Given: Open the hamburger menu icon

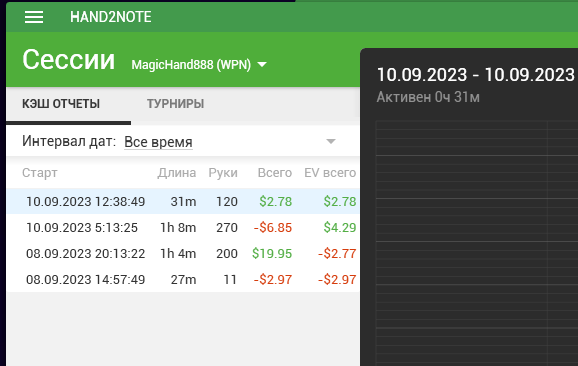Looking at the screenshot, I should [x=34, y=17].
